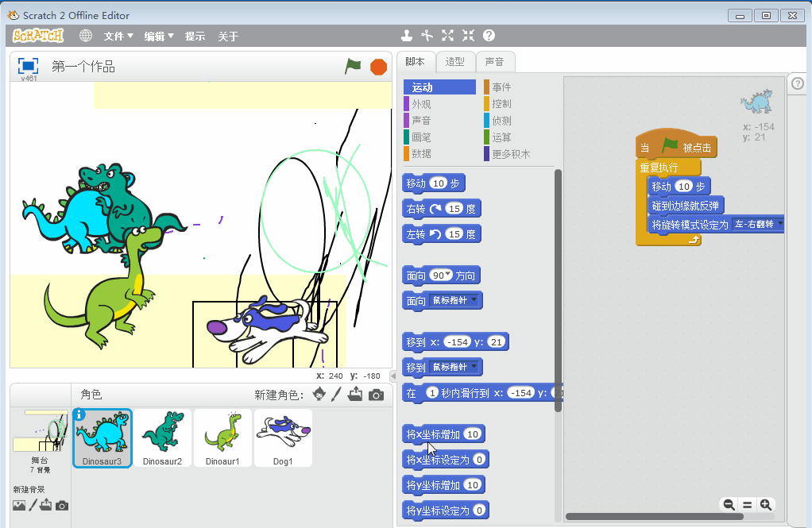Image resolution: width=812 pixels, height=528 pixels.
Task: Click the green flag to start
Action: [x=353, y=66]
